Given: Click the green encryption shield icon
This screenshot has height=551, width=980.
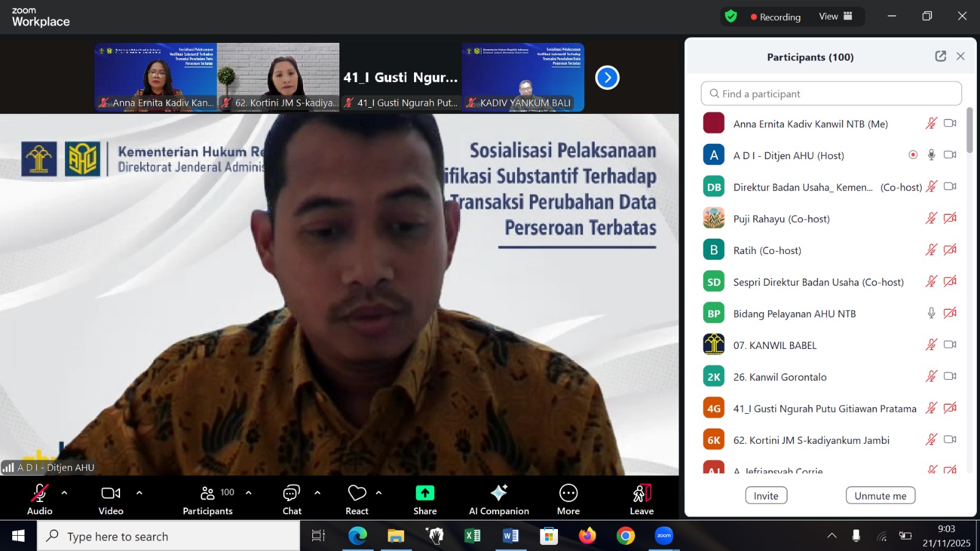Looking at the screenshot, I should 731,17.
